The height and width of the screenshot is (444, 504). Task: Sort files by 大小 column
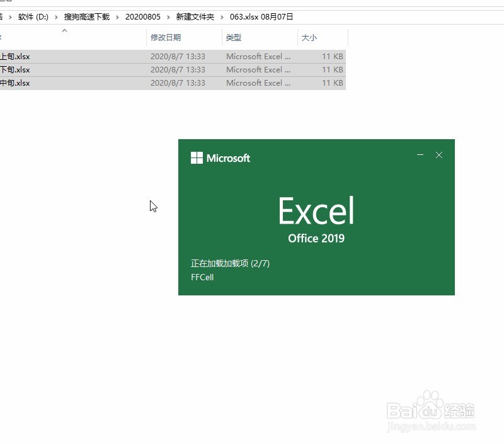(x=311, y=38)
